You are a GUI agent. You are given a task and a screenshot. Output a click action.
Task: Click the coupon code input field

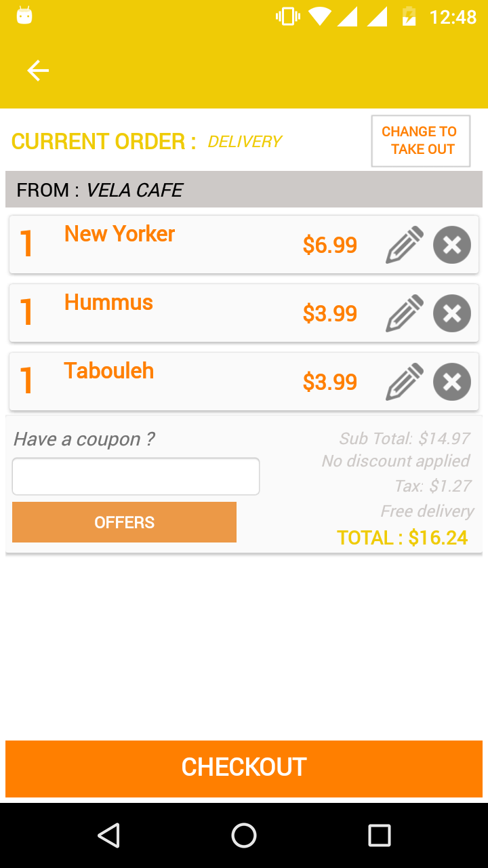[x=136, y=476]
